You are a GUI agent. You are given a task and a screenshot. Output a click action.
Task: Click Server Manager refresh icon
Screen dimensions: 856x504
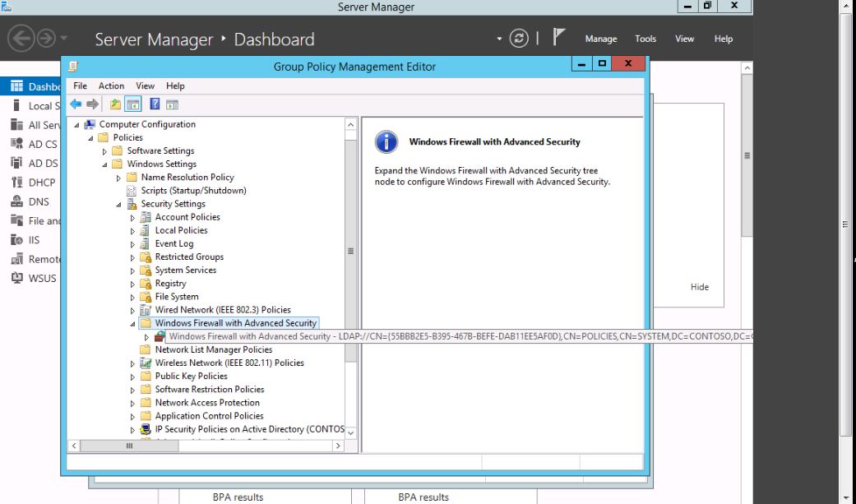(x=518, y=39)
